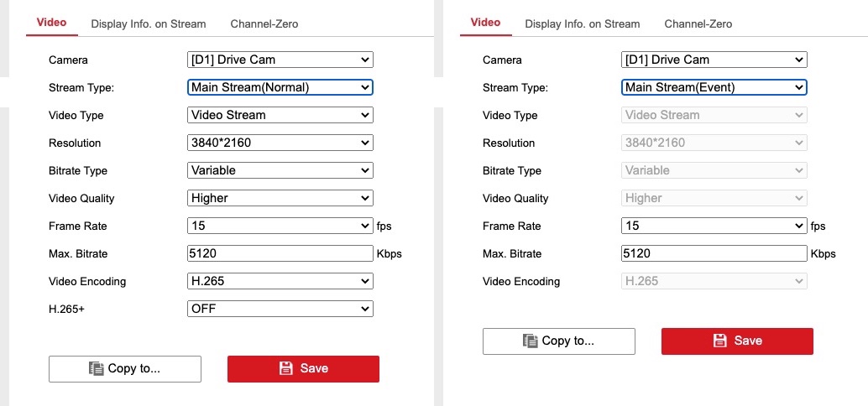Open the Stream Type dropdown showing Main Stream(Normal)
This screenshot has height=406, width=868.
(x=280, y=87)
